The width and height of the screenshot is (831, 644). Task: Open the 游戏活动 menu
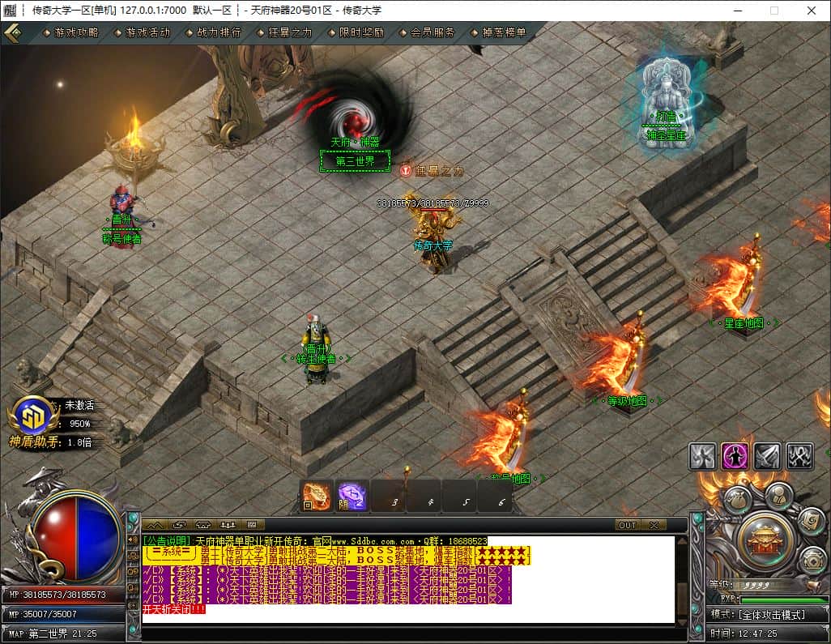143,33
